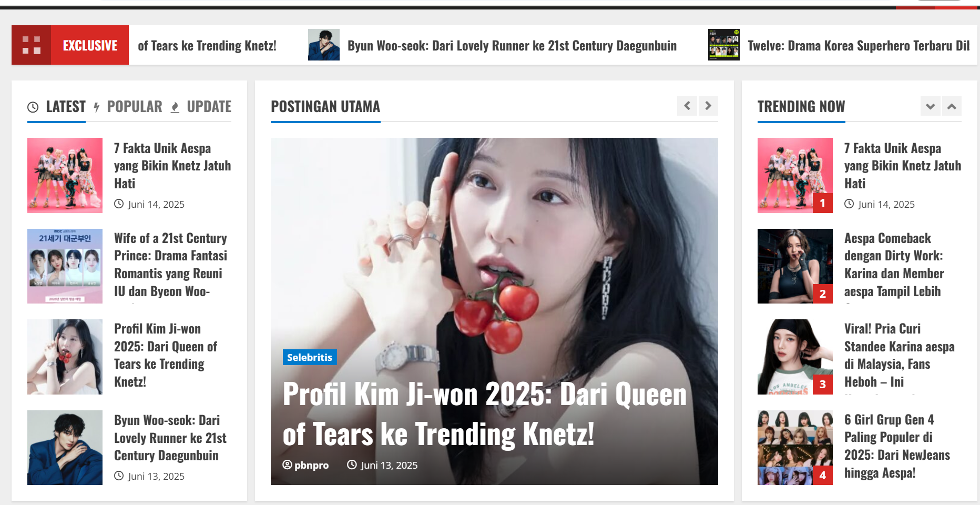The height and width of the screenshot is (505, 980).
Task: Open the Byun Woo-seok ticker thumbnail
Action: (x=324, y=45)
